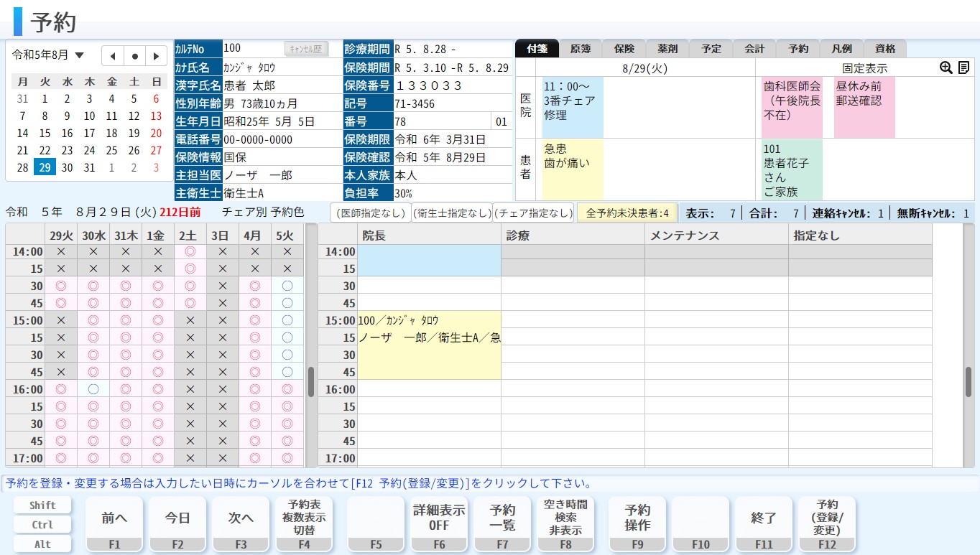Viewport: 980px width, 555px height.
Task: Click the メンテナンス column header
Action: point(716,235)
